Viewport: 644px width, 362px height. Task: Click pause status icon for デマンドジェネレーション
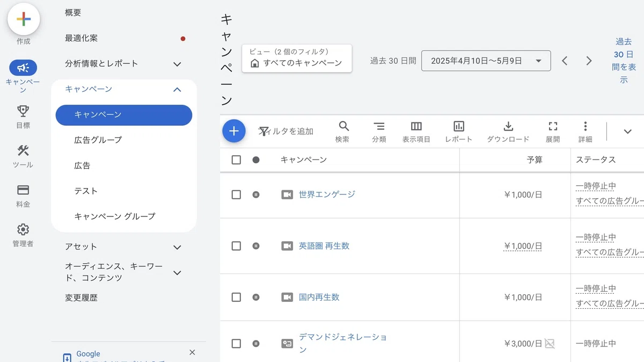(256, 343)
